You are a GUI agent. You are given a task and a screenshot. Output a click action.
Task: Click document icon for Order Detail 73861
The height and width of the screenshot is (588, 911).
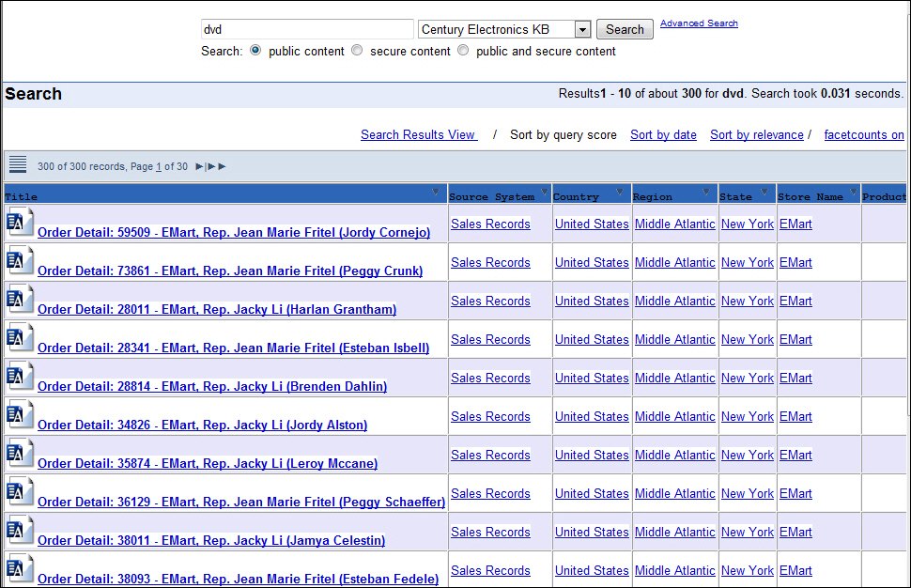coord(19,261)
